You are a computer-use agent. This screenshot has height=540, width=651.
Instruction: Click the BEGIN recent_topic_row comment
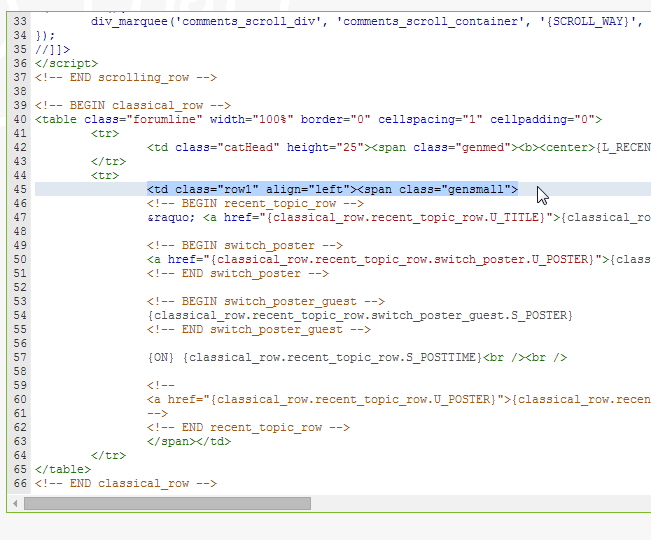(255, 203)
